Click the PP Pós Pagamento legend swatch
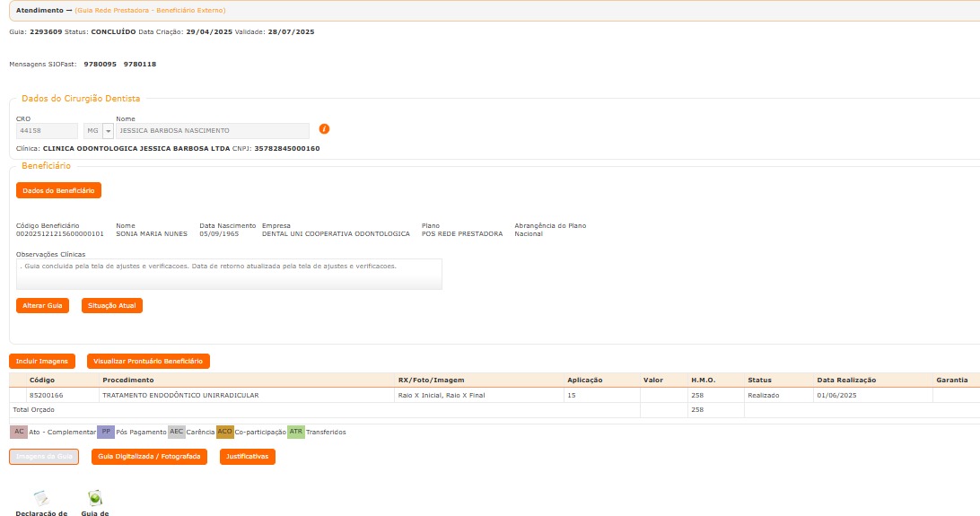 click(x=106, y=432)
